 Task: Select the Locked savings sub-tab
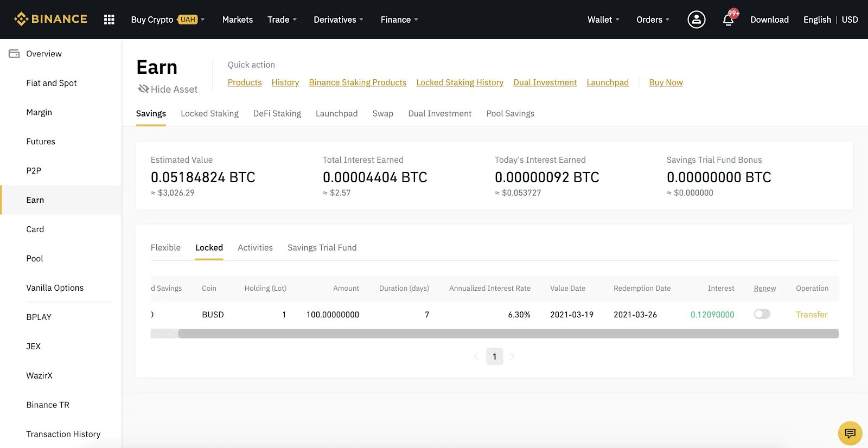coord(209,247)
